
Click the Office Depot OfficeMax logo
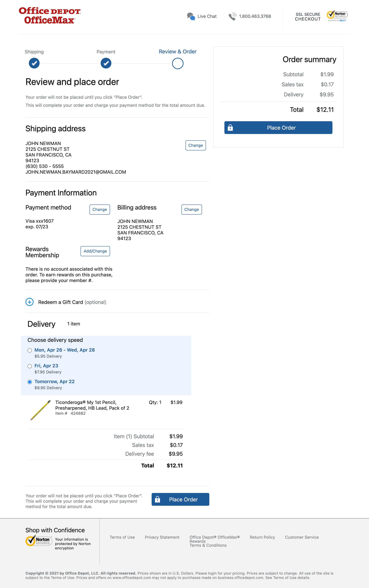pos(49,15)
